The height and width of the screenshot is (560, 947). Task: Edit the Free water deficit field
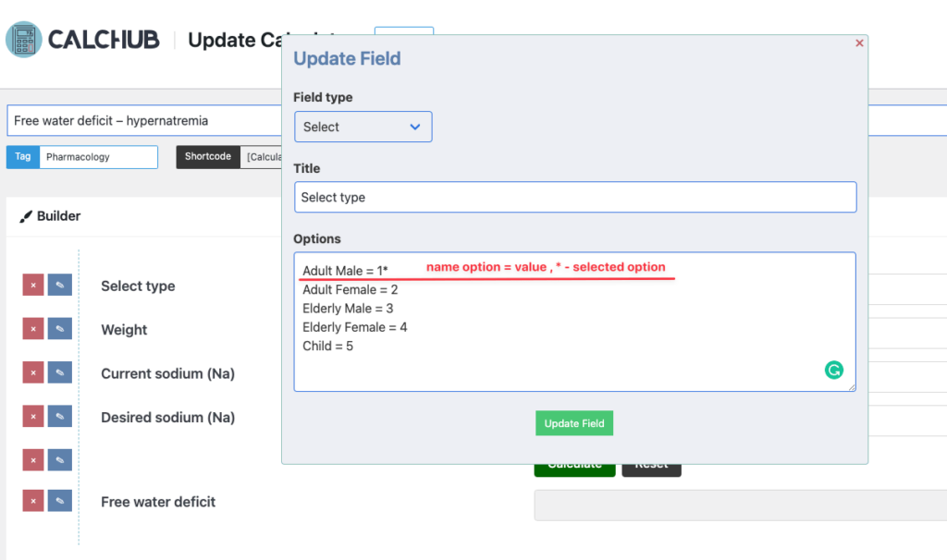coord(59,502)
